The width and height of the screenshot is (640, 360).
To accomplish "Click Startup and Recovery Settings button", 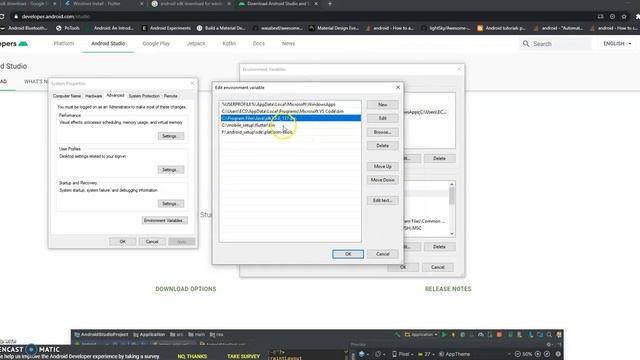I will pos(171,204).
